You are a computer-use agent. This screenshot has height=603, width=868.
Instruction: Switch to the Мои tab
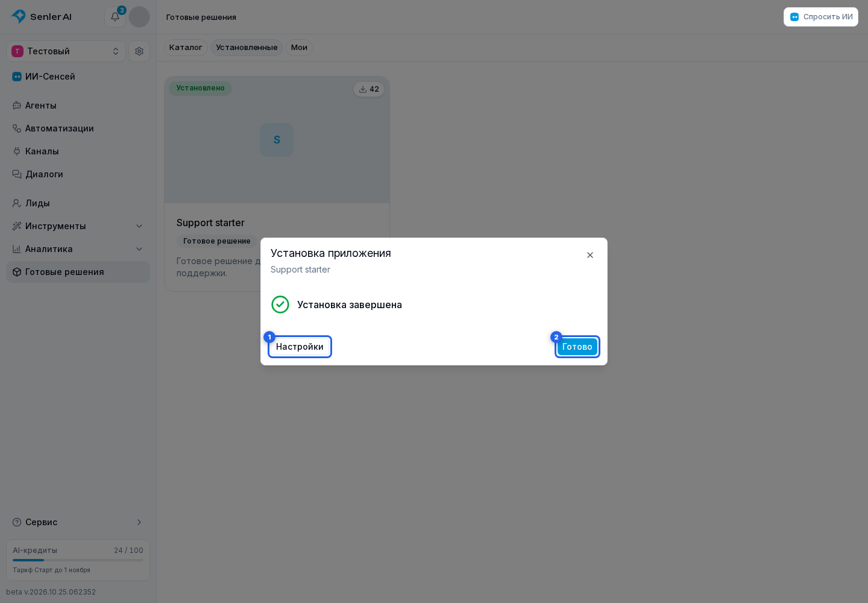coord(299,48)
